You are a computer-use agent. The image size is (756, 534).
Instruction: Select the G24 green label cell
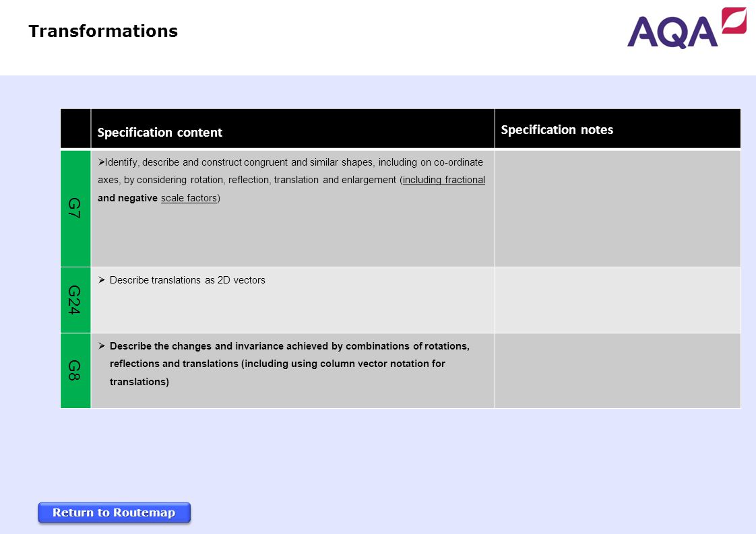point(75,300)
